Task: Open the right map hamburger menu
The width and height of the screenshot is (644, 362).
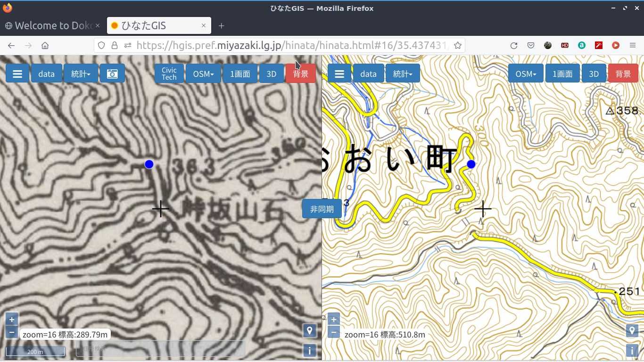Action: point(339,74)
